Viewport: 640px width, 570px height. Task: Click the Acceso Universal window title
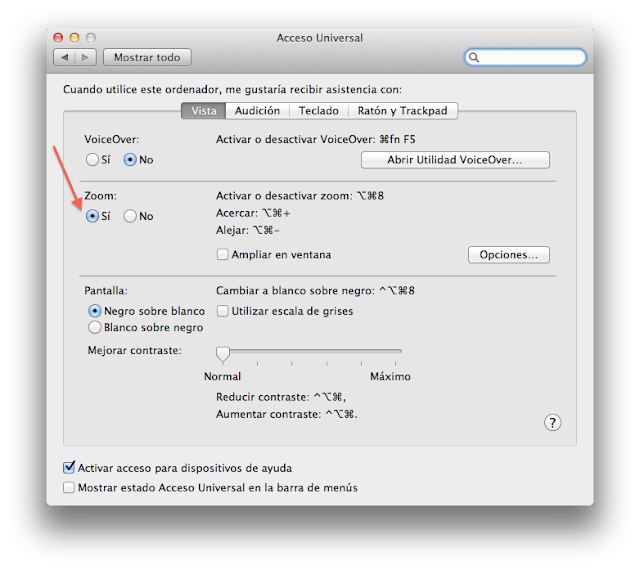point(320,38)
